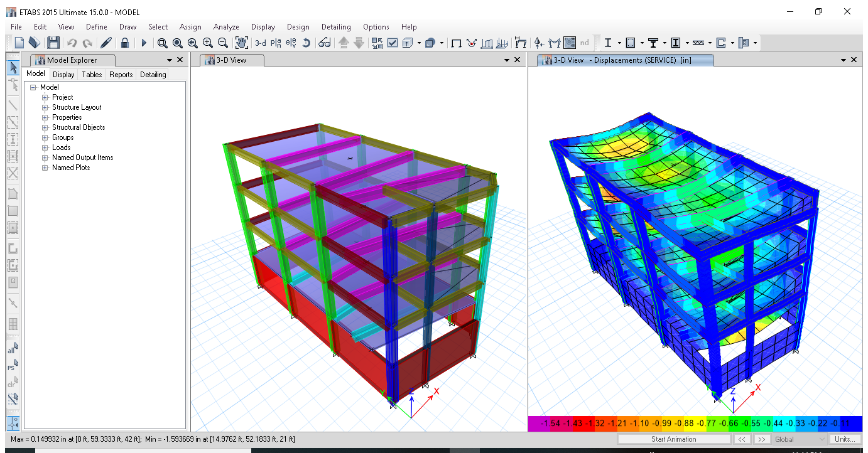Click the Units... button
The width and height of the screenshot is (868, 453).
click(x=845, y=439)
